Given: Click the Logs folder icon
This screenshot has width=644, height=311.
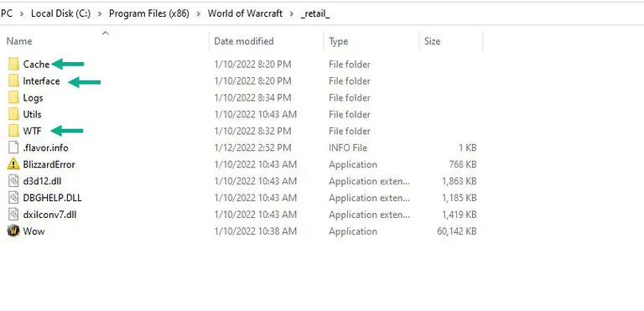Looking at the screenshot, I should (x=13, y=98).
